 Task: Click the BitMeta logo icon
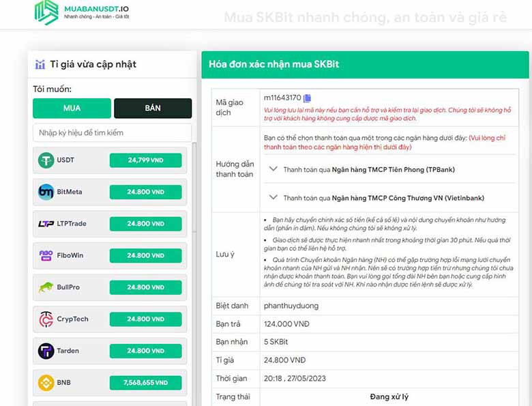point(46,192)
